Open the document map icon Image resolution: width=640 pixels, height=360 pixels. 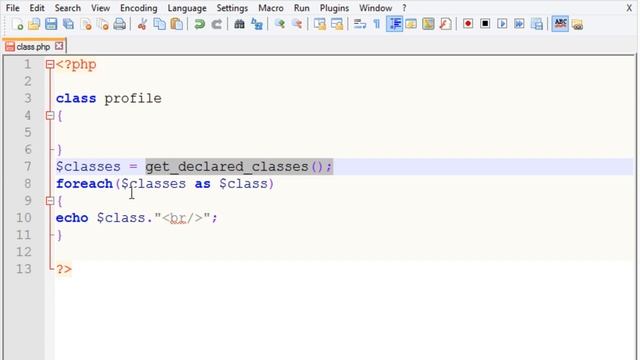(x=428, y=24)
